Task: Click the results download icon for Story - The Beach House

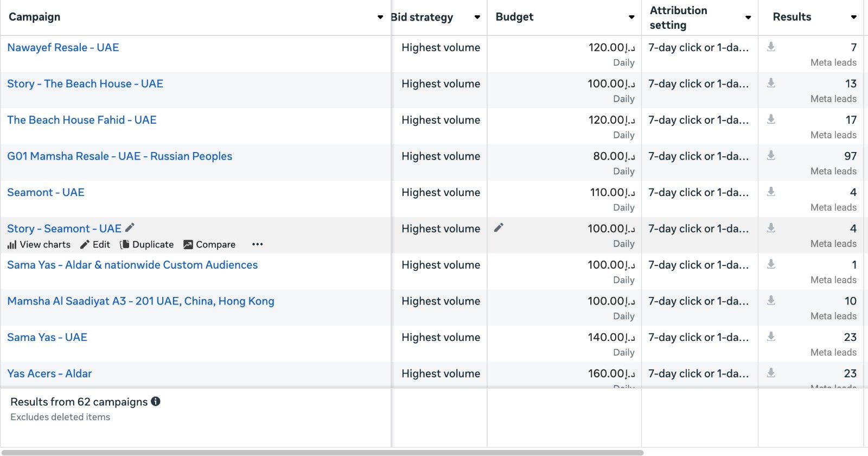Action: [771, 83]
